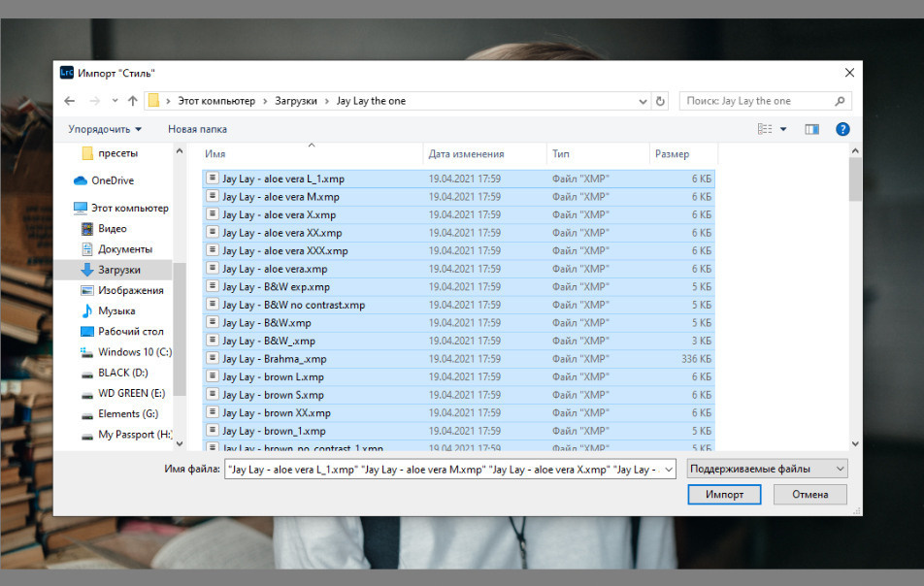Refresh the Jay Lay the one folder
The width and height of the screenshot is (924, 586).
(661, 101)
